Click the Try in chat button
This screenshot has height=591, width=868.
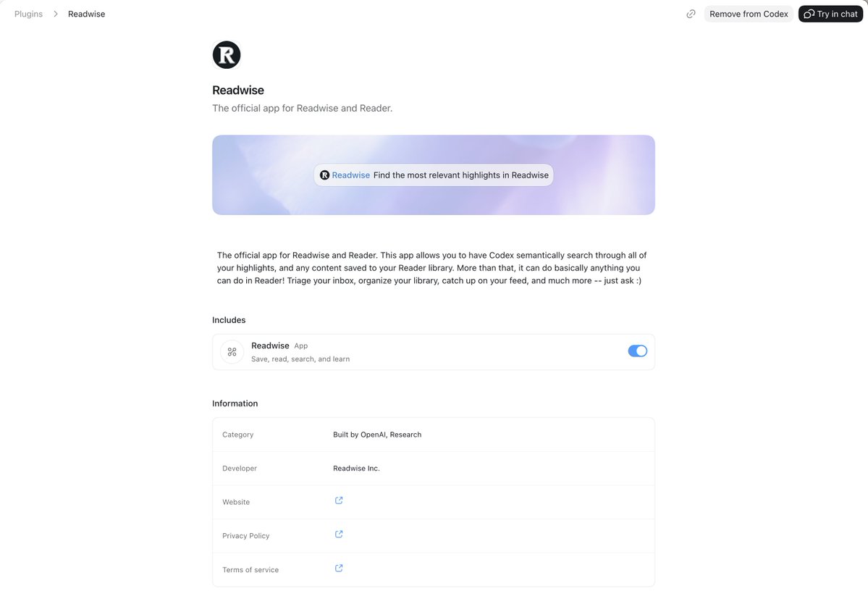pos(830,14)
